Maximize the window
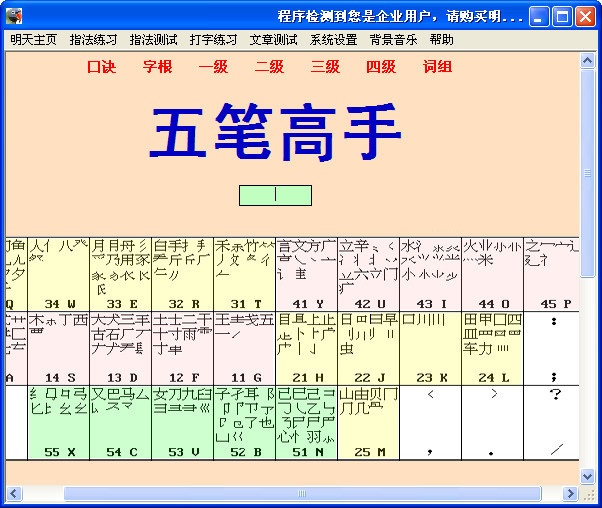This screenshot has height=508, width=602. (x=562, y=17)
